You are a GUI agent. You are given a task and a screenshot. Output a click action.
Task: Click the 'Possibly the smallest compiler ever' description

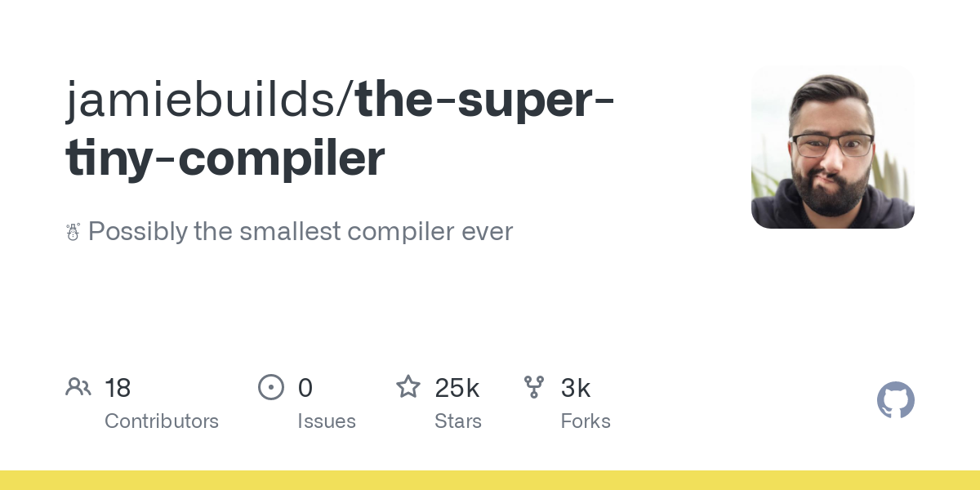[x=301, y=232]
